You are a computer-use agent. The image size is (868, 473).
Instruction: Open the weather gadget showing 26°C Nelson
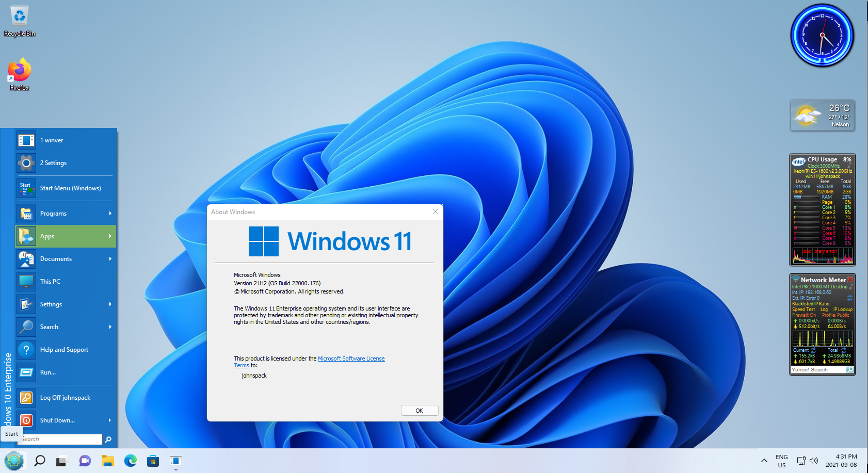[x=823, y=115]
